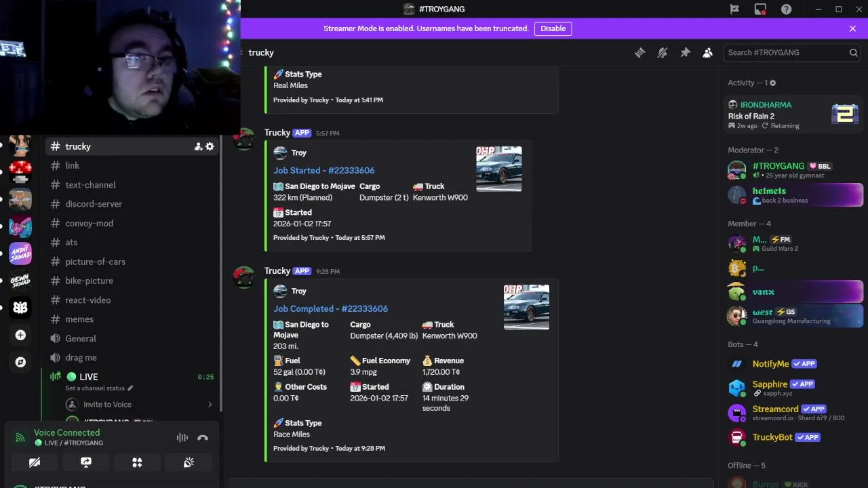
Task: Expand Invite to Voice chevron
Action: 210,405
